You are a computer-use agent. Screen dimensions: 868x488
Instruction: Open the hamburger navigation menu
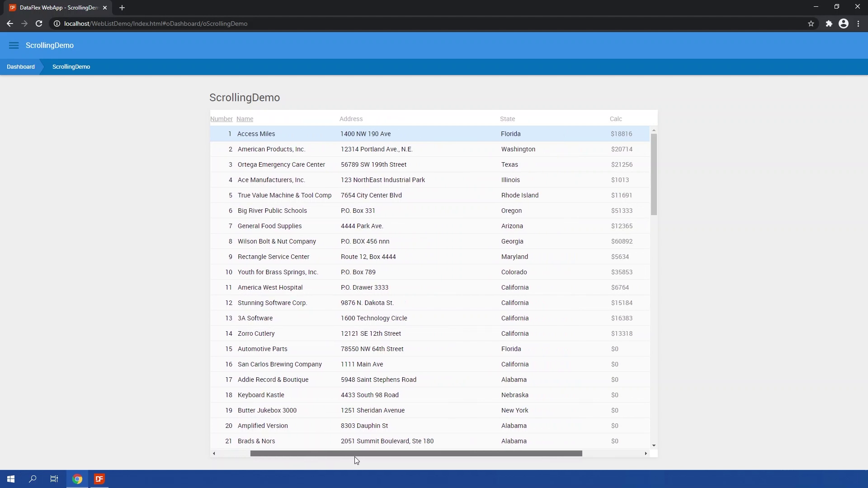14,45
